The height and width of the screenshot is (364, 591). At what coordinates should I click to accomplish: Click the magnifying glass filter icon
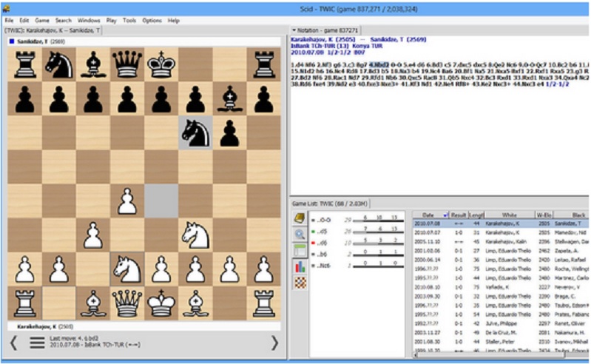(x=300, y=235)
